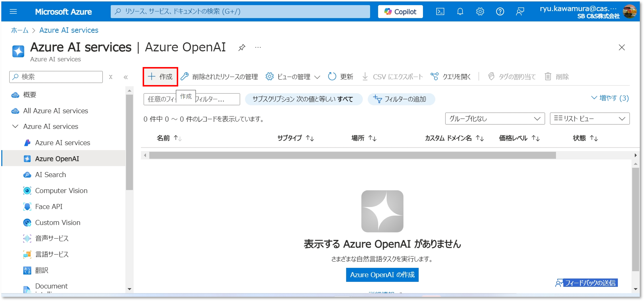
Task: Click クエリを開く
Action: pos(451,77)
